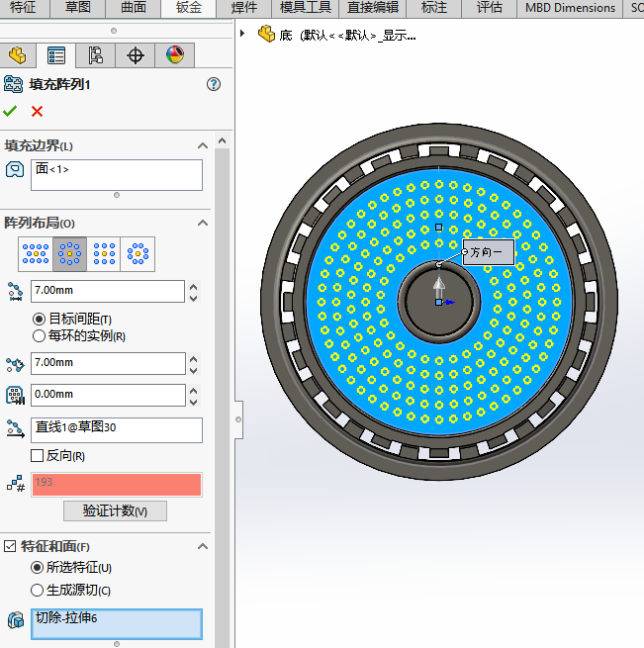Screen dimensions: 644x648
Task: Click the 填充阵列1 fill pattern icon
Action: point(13,84)
